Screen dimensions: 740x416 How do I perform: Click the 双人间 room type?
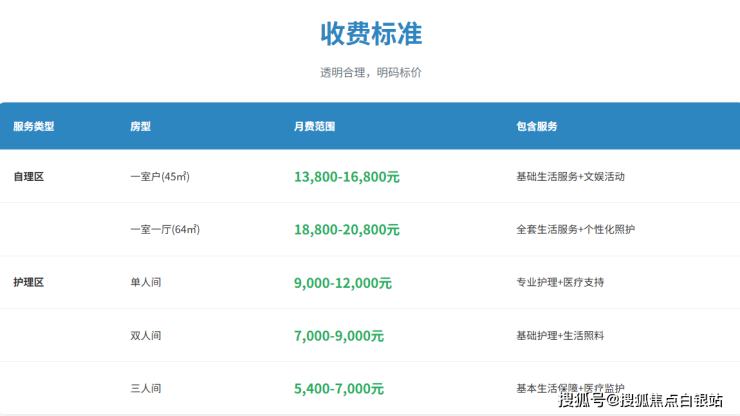(x=145, y=336)
